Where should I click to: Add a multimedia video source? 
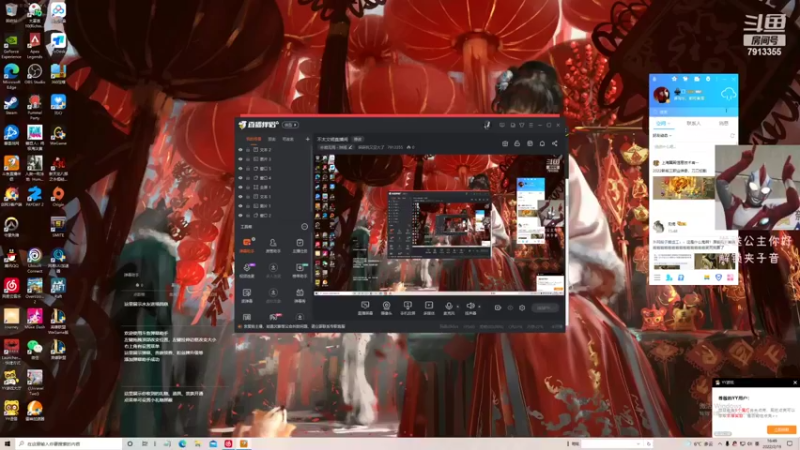pos(429,308)
